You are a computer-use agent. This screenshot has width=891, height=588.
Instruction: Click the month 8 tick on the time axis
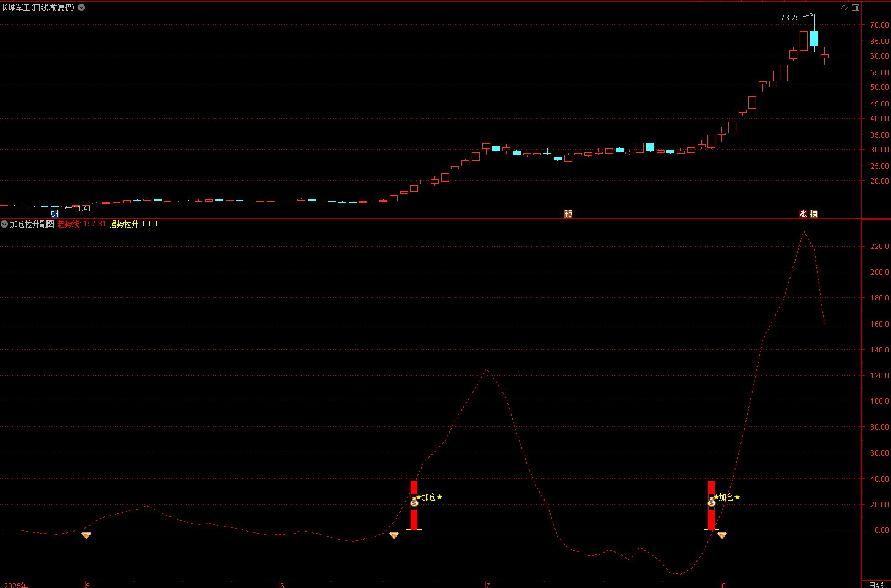(723, 585)
